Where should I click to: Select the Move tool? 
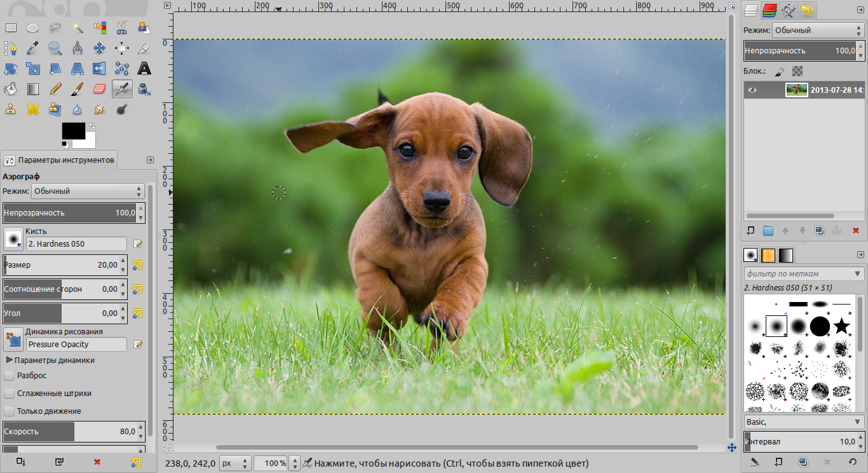coord(100,48)
